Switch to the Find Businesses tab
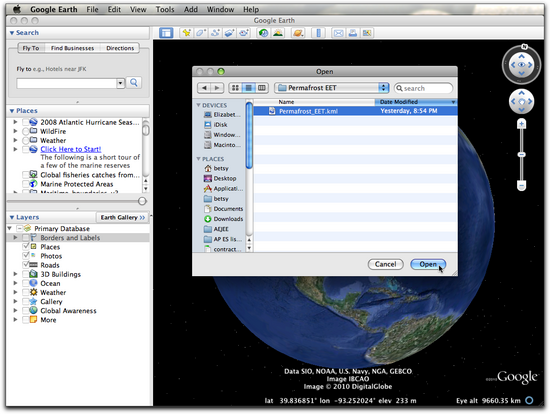Viewport: 550px width, 414px height. [x=72, y=48]
